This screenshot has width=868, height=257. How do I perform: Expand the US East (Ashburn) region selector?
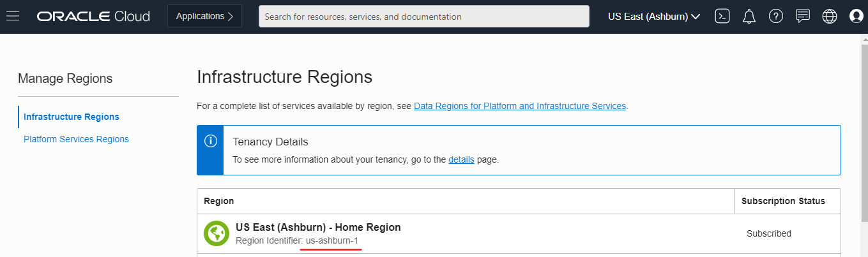pyautogui.click(x=654, y=17)
